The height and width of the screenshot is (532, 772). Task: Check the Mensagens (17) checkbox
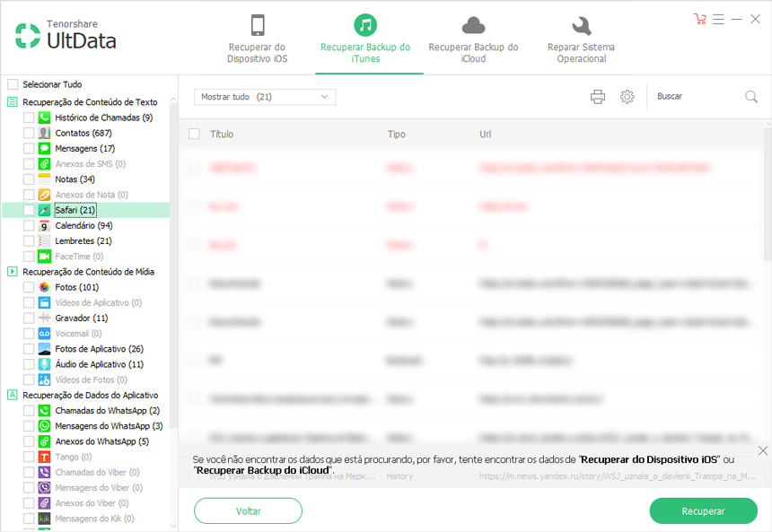pos(29,148)
